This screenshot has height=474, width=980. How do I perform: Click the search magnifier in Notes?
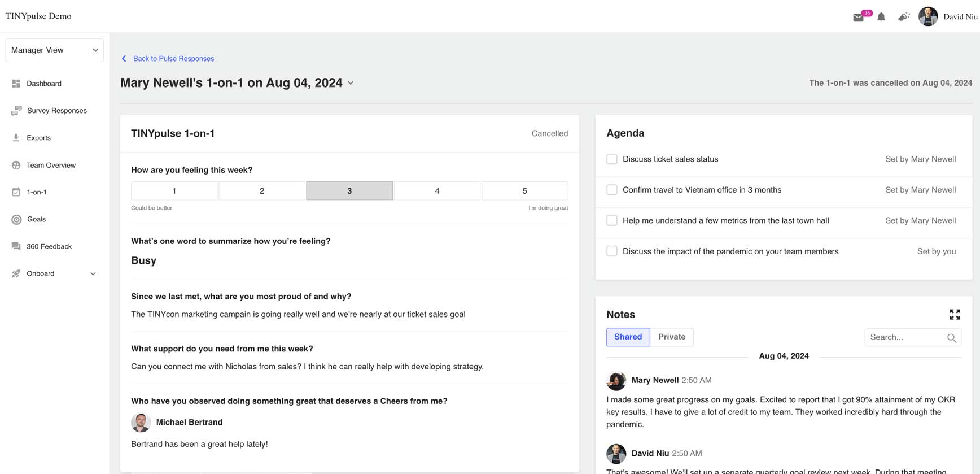pyautogui.click(x=951, y=338)
